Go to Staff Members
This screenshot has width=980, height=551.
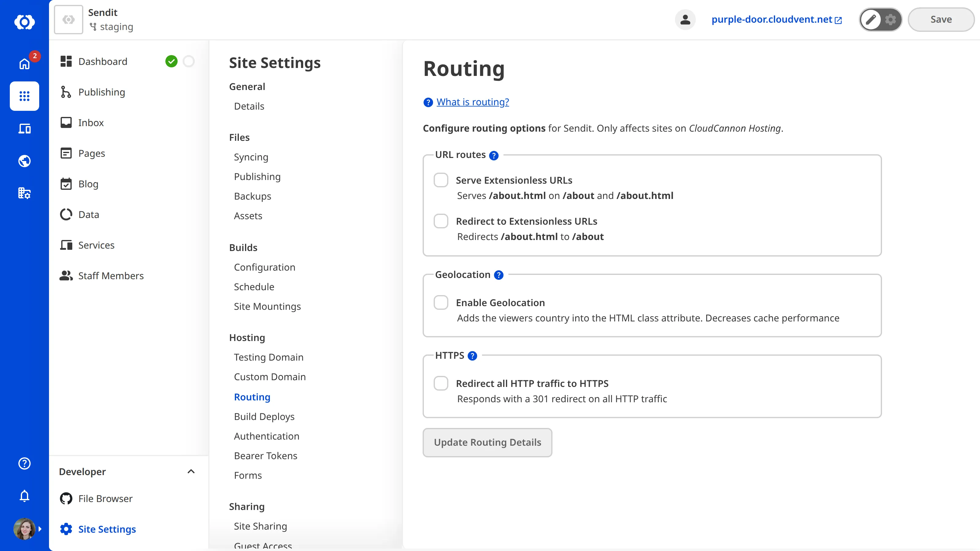click(111, 276)
